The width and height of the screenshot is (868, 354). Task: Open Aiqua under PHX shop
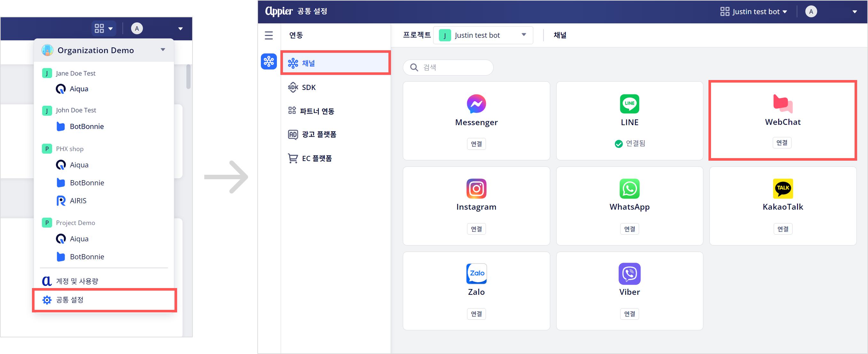pos(72,165)
